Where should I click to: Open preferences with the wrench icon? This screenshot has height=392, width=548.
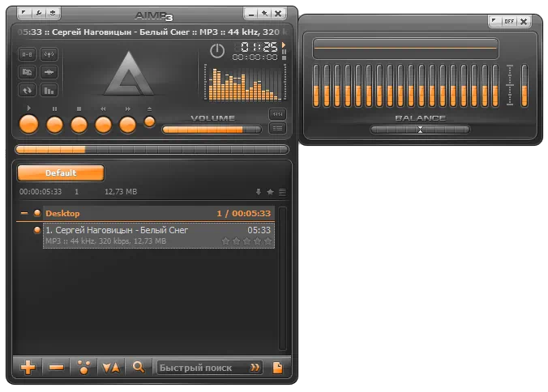(39, 13)
